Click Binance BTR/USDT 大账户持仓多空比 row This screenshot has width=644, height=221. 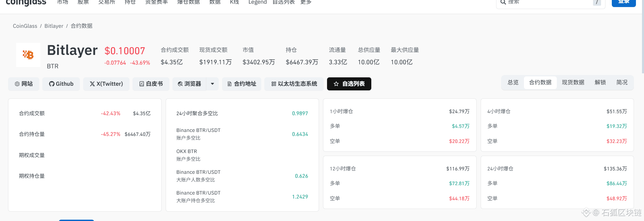pos(242,197)
